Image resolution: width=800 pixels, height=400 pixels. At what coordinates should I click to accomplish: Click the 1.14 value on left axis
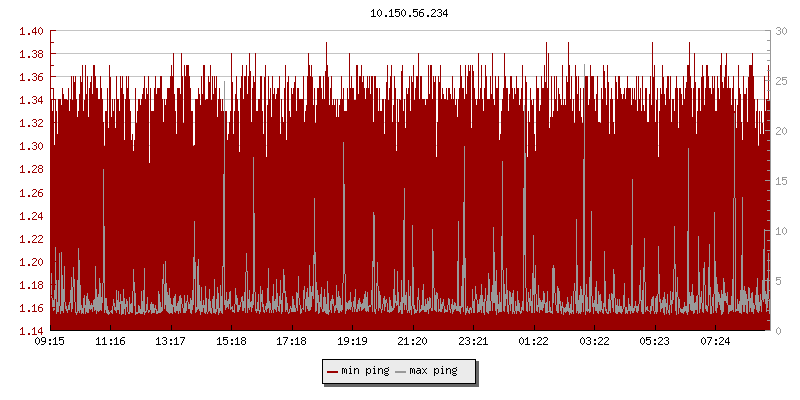[30, 331]
